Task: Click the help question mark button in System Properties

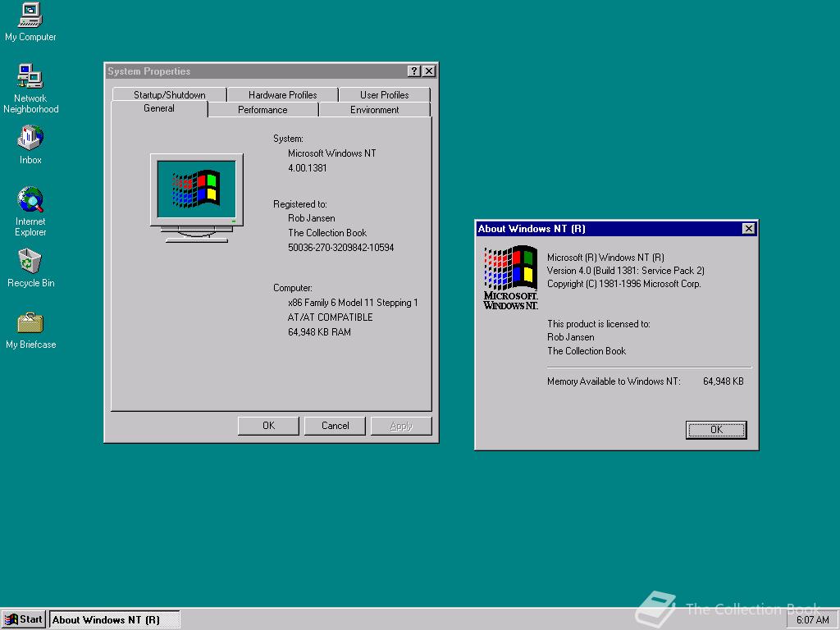Action: tap(413, 71)
